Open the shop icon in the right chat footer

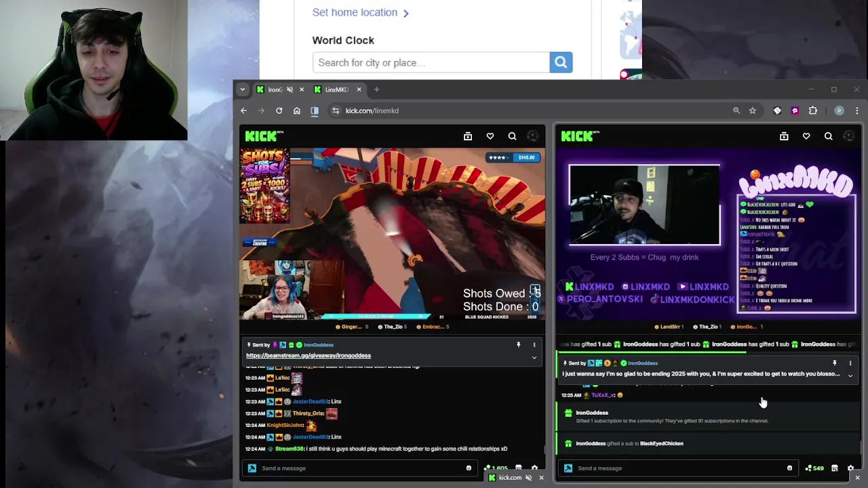pos(835,468)
